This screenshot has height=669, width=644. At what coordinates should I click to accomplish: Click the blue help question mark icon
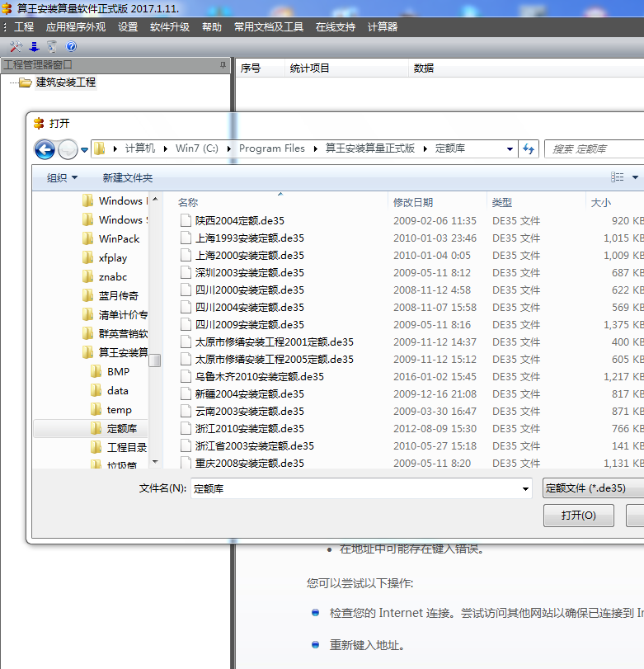coord(71,46)
